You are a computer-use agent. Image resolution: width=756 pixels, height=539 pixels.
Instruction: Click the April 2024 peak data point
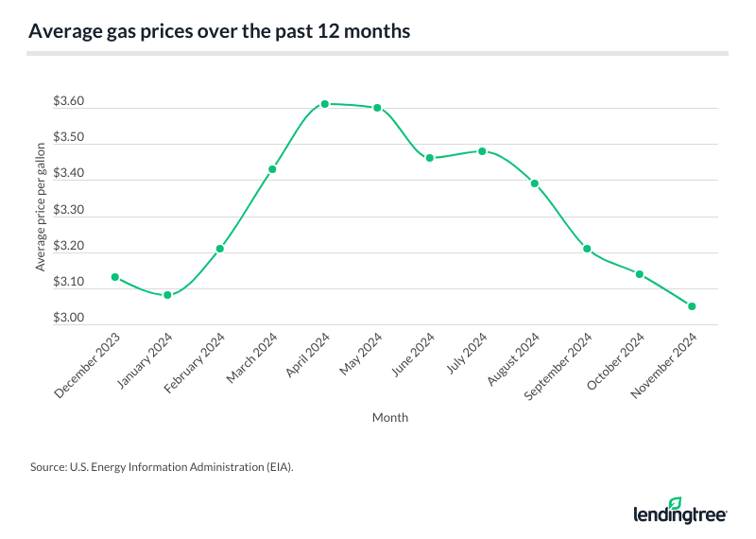pyautogui.click(x=324, y=104)
